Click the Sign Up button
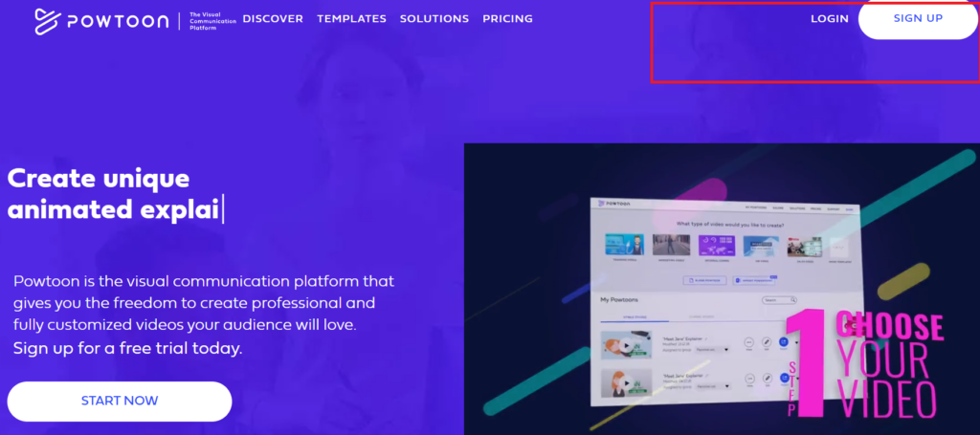Image resolution: width=980 pixels, height=435 pixels. [918, 19]
